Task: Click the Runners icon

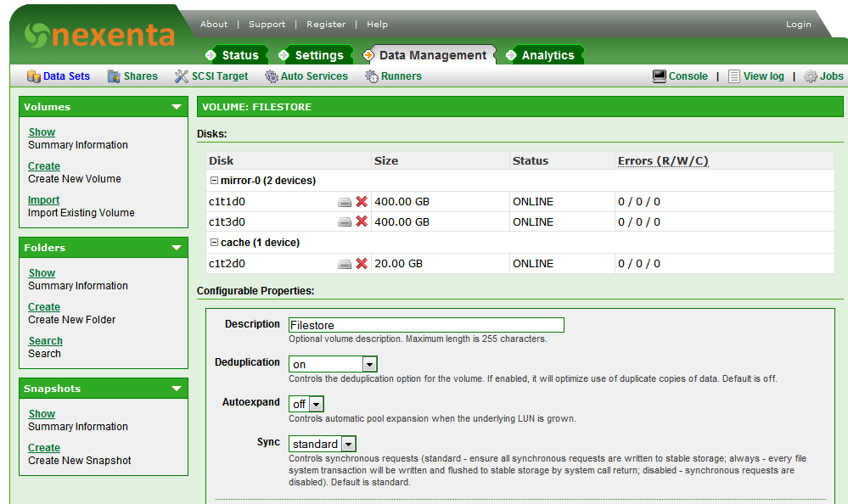Action: (372, 76)
